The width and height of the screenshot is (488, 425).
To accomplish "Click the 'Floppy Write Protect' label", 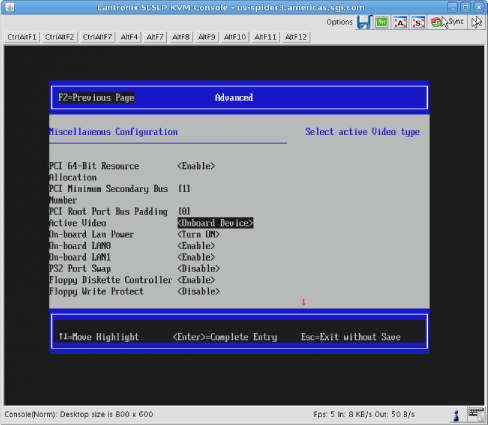I will [96, 291].
